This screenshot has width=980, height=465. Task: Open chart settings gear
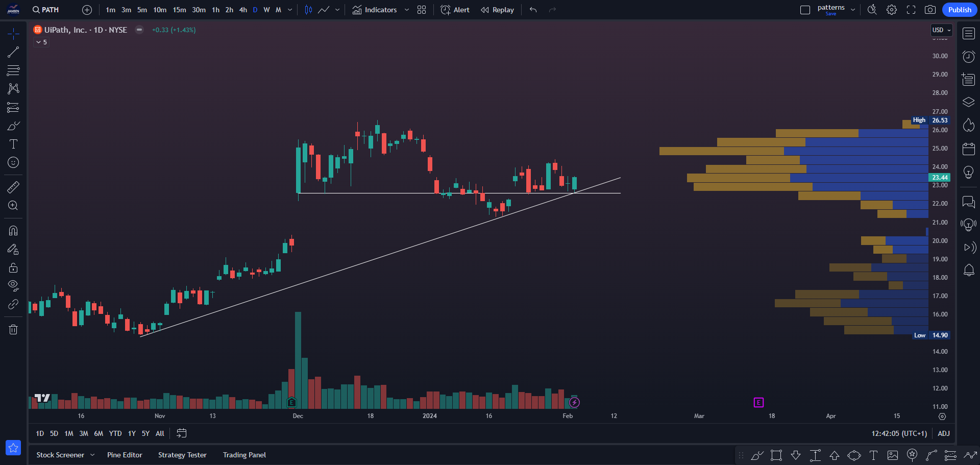coord(892,10)
